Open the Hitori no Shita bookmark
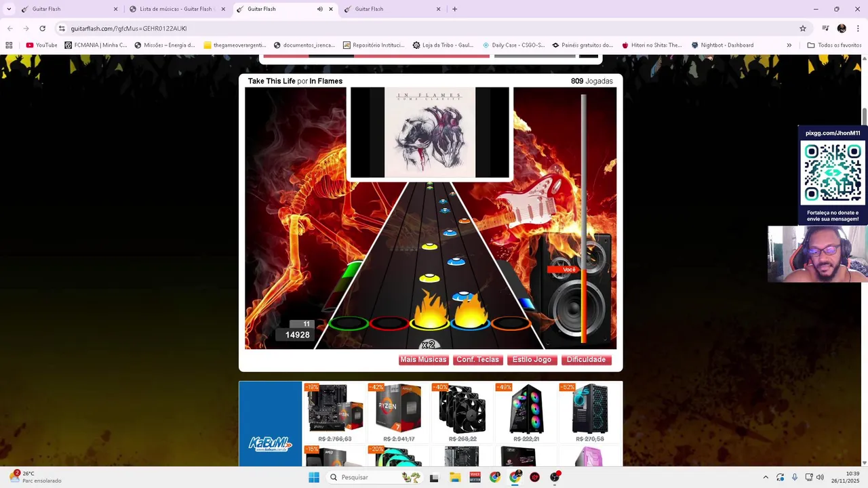Image resolution: width=868 pixels, height=488 pixels. point(652,45)
